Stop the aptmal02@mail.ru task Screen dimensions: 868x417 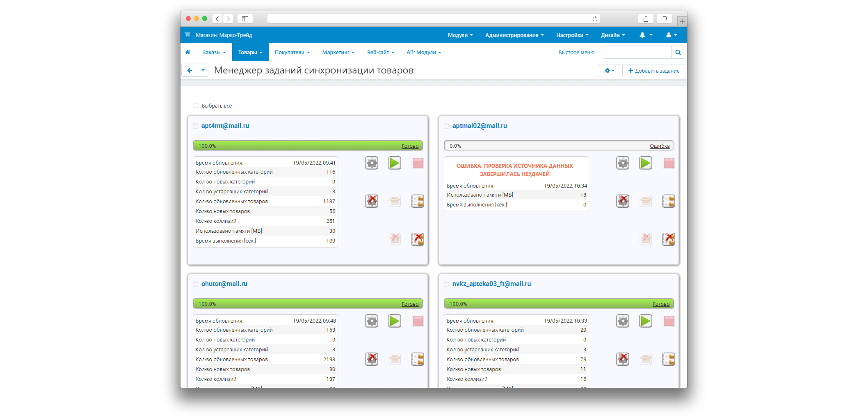click(x=669, y=163)
